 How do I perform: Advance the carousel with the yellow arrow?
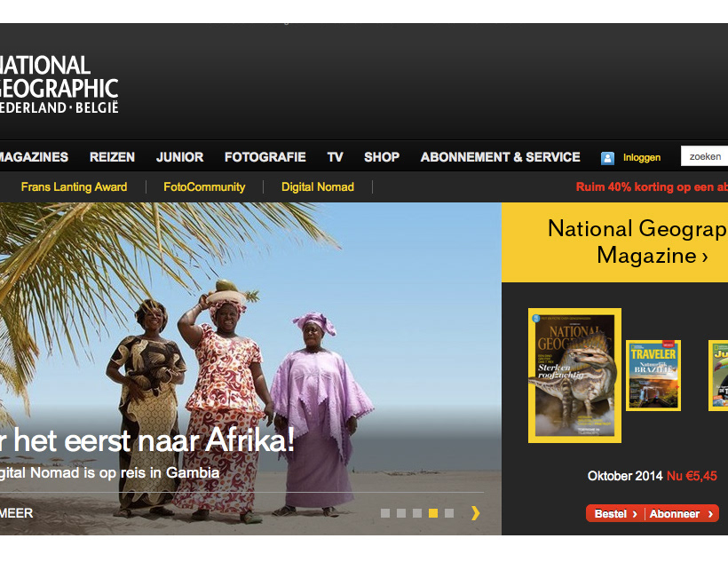(x=476, y=513)
